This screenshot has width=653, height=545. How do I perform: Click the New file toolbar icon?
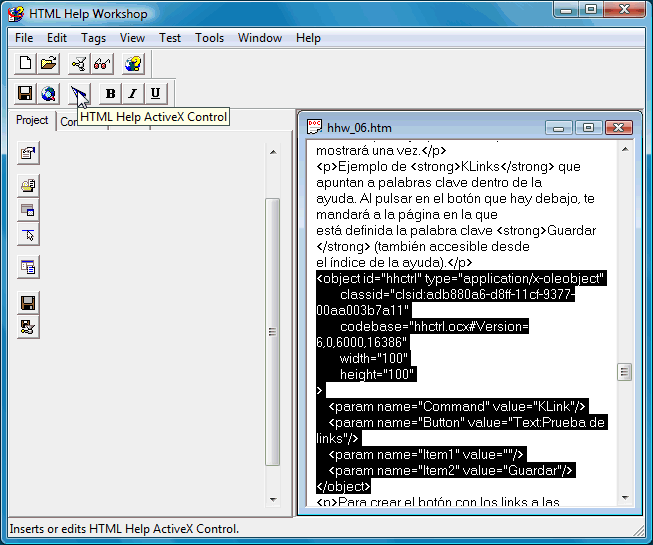click(25, 64)
